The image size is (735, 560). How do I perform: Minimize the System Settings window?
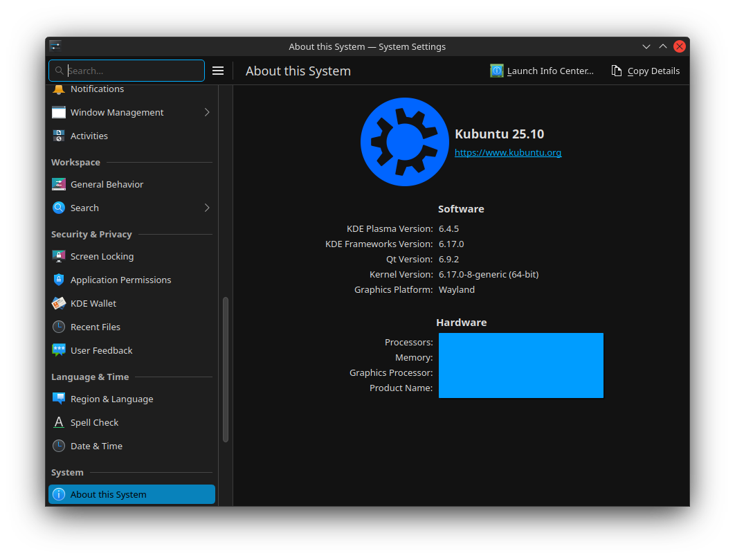click(x=646, y=46)
